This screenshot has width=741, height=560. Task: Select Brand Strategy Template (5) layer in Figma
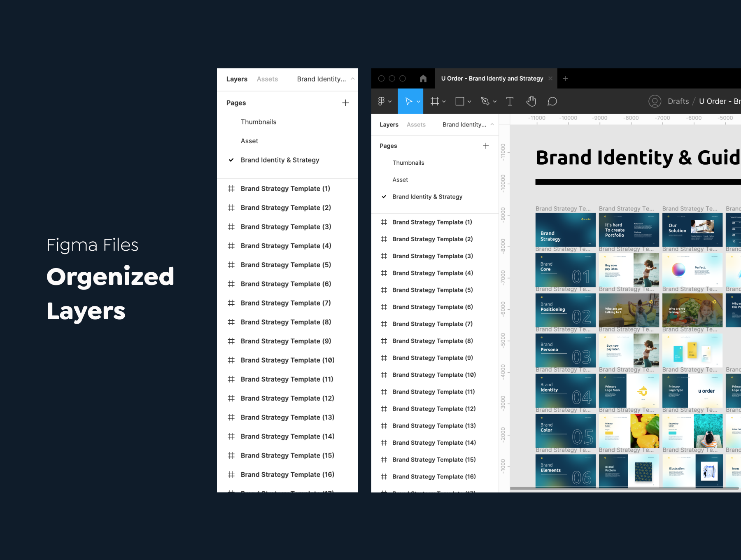pyautogui.click(x=432, y=290)
